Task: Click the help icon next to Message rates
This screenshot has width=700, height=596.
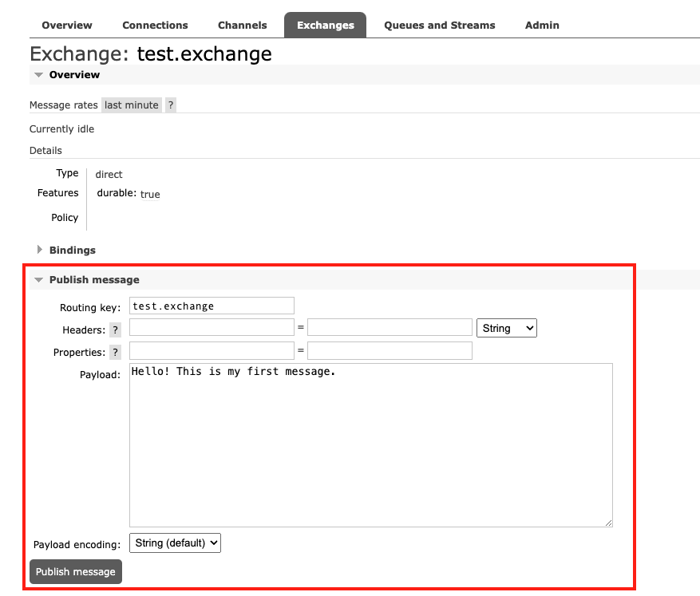Action: 170,105
